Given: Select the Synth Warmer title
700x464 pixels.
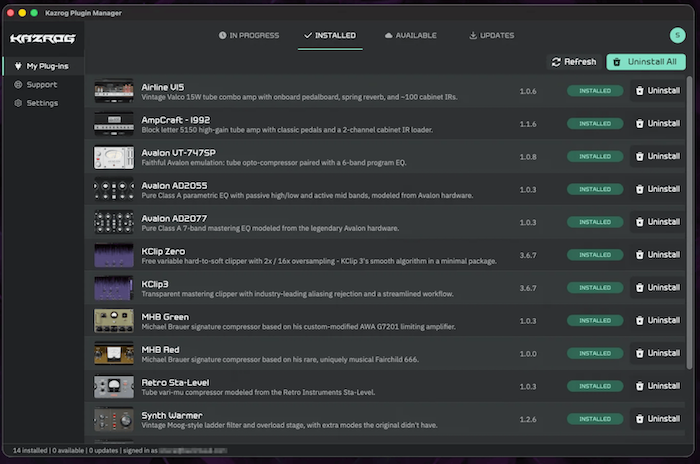Looking at the screenshot, I should point(172,415).
